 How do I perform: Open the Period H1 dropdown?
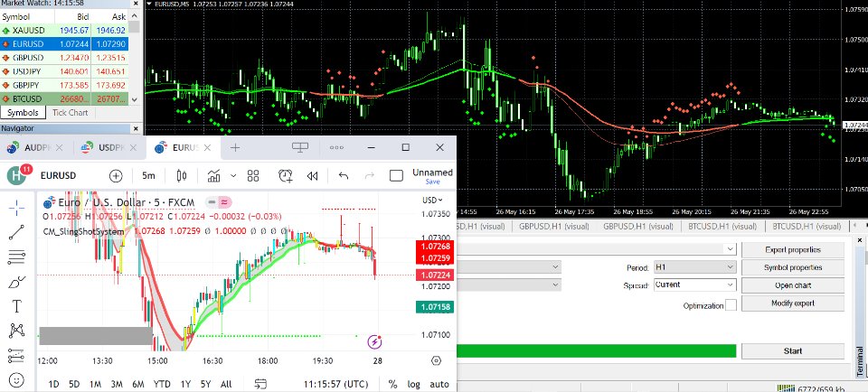pos(694,267)
